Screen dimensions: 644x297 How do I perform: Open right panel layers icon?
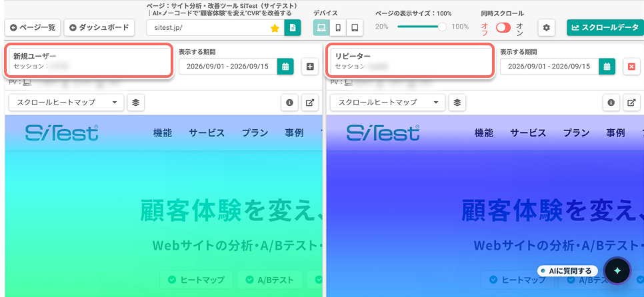[457, 102]
